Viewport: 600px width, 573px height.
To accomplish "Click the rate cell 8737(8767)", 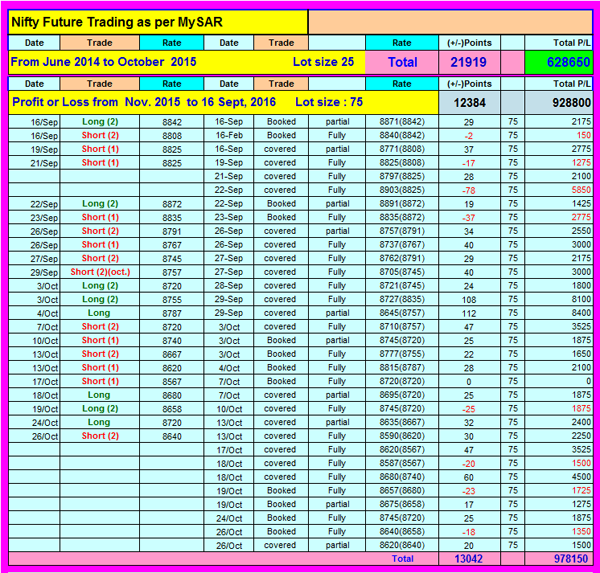I will pos(402,245).
